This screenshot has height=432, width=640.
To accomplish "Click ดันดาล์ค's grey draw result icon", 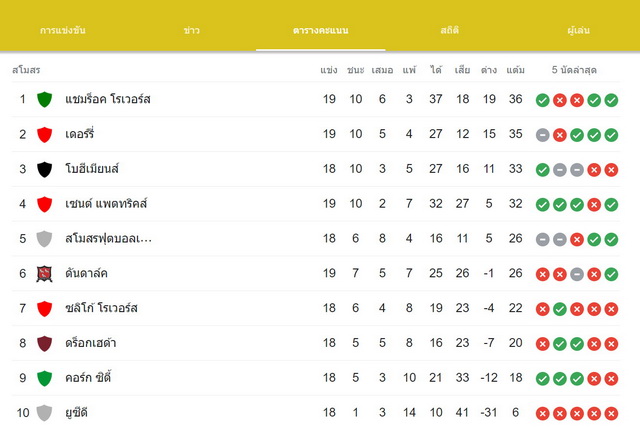I will coord(577,274).
